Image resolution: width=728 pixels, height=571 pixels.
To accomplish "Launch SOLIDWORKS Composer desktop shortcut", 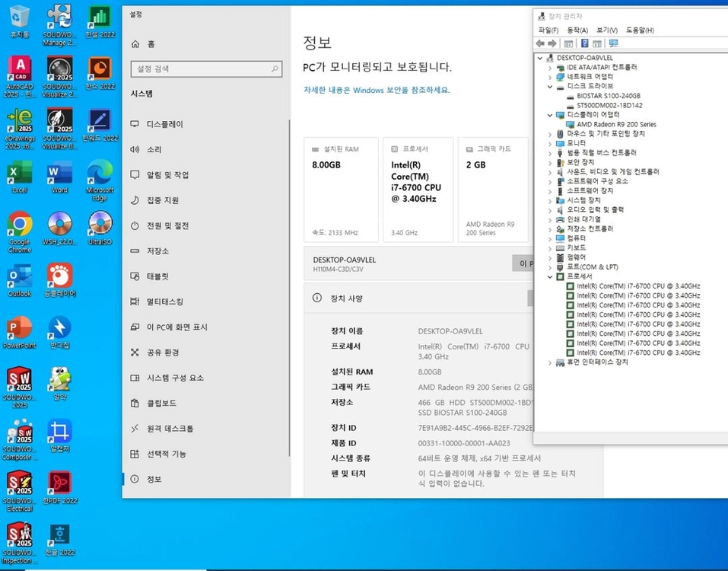I will click(20, 439).
